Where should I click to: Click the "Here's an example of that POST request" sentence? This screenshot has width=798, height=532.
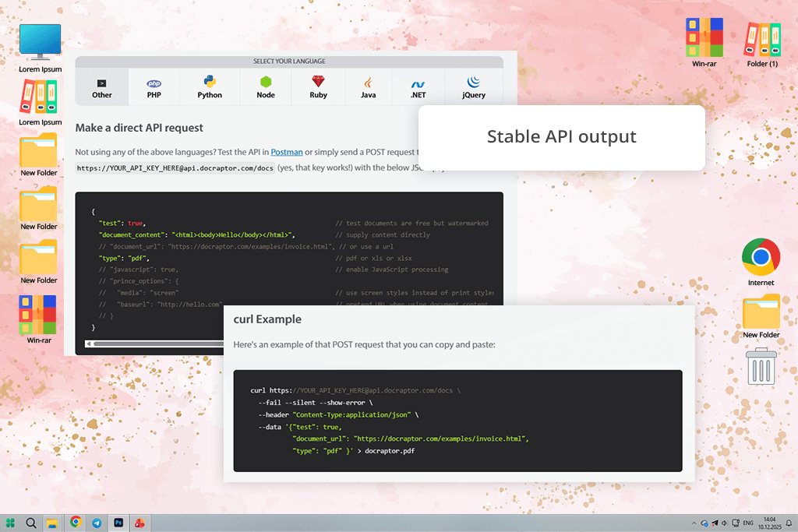coord(364,345)
